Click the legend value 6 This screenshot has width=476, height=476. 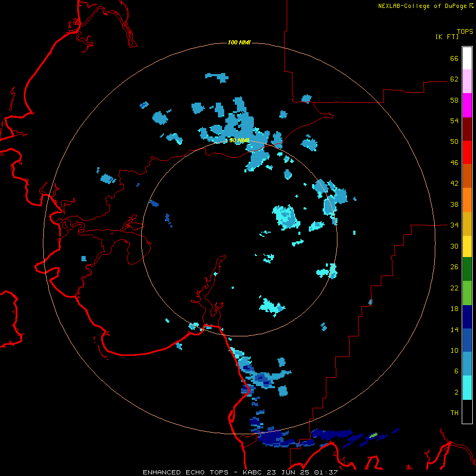[456, 371]
